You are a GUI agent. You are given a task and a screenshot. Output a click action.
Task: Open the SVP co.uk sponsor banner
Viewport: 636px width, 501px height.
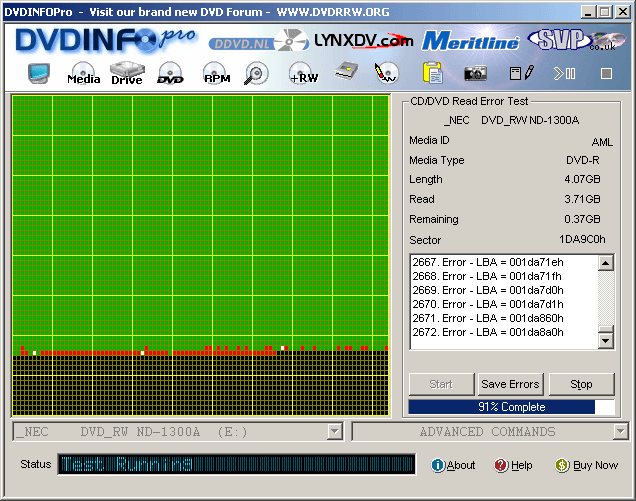[578, 40]
